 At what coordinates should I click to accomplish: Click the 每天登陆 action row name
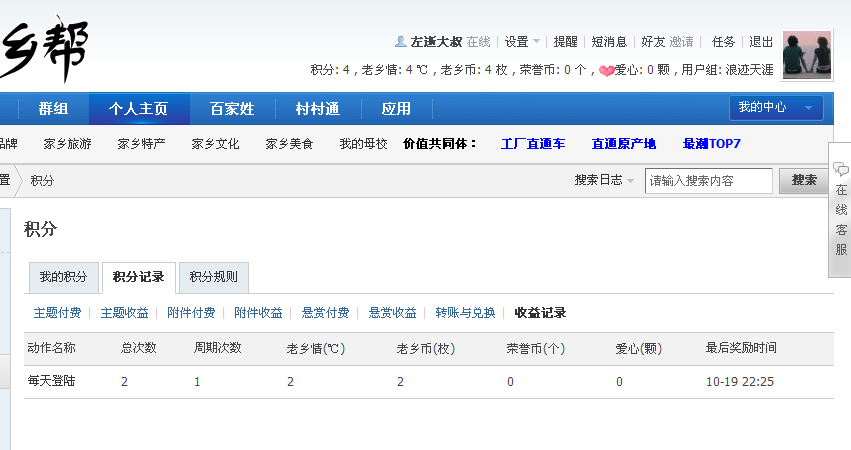pos(52,381)
